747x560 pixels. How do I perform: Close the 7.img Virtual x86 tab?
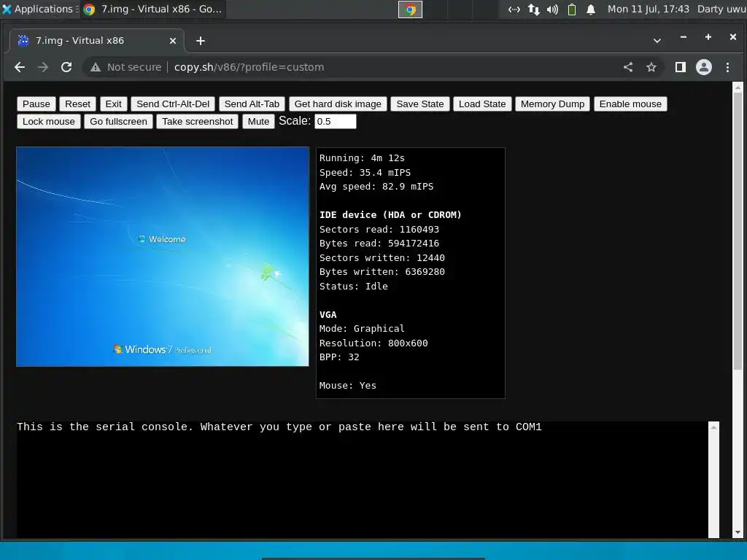[x=173, y=41]
